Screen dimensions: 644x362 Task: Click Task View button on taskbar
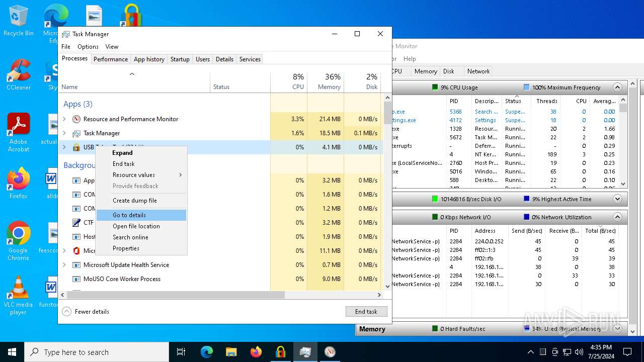pyautogui.click(x=181, y=352)
